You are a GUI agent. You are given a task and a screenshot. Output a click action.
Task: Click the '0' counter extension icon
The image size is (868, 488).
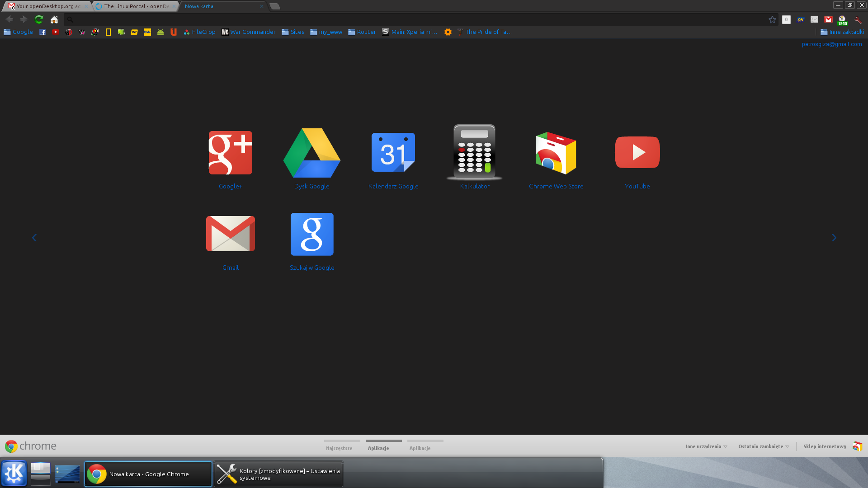787,19
